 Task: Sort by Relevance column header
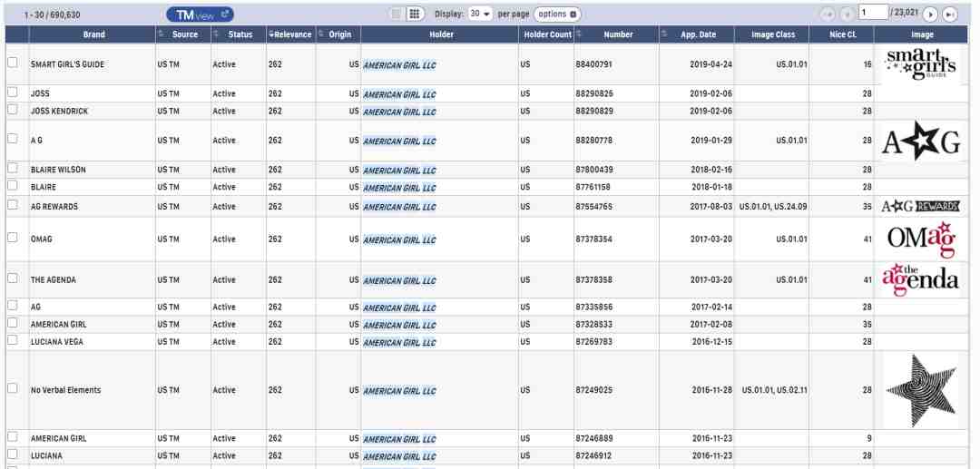pyautogui.click(x=290, y=34)
